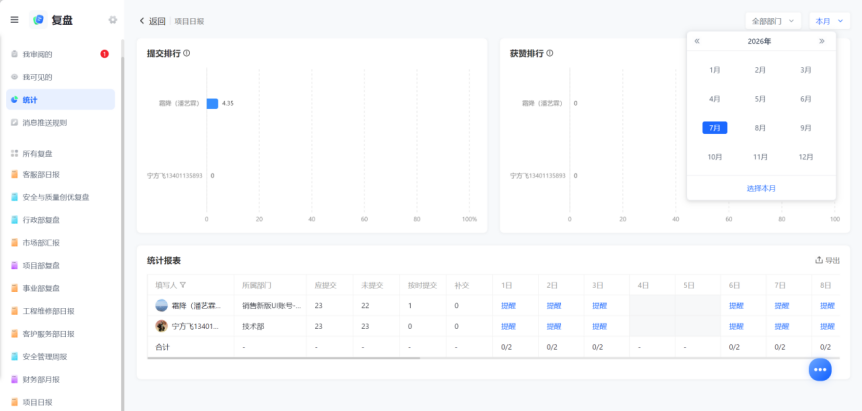Click 提醒 for 宁方飞 on 1日
862x411 pixels.
click(x=507, y=326)
